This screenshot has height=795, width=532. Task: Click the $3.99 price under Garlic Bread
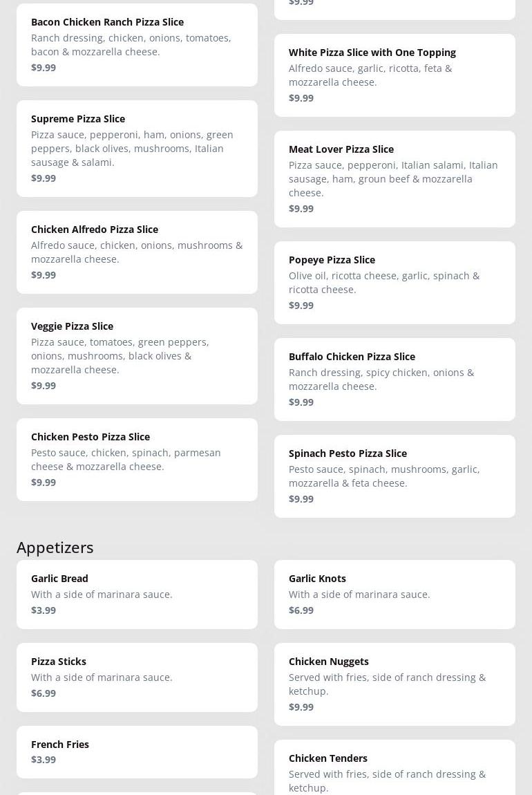tap(44, 610)
